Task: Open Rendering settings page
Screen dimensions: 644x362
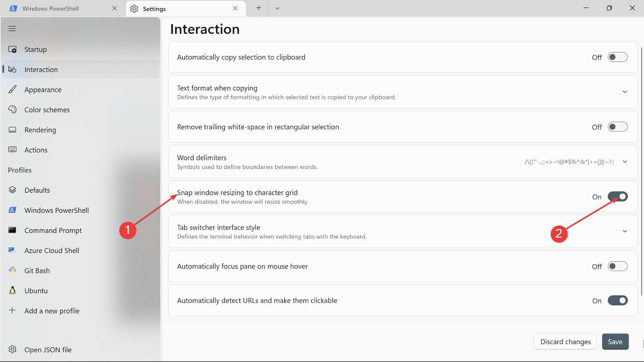Action: coord(80,130)
